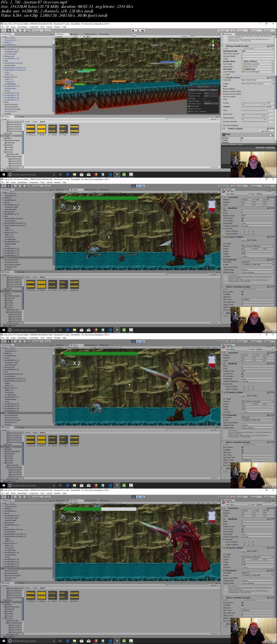Select the Hand tool in the 00:00:24 frame
Image resolution: width=277 pixels, height=644 pixels.
point(4,31)
